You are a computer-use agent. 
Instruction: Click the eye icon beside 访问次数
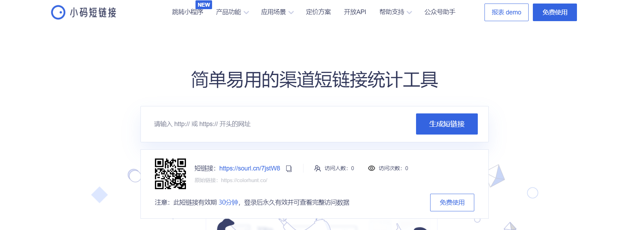coord(372,168)
